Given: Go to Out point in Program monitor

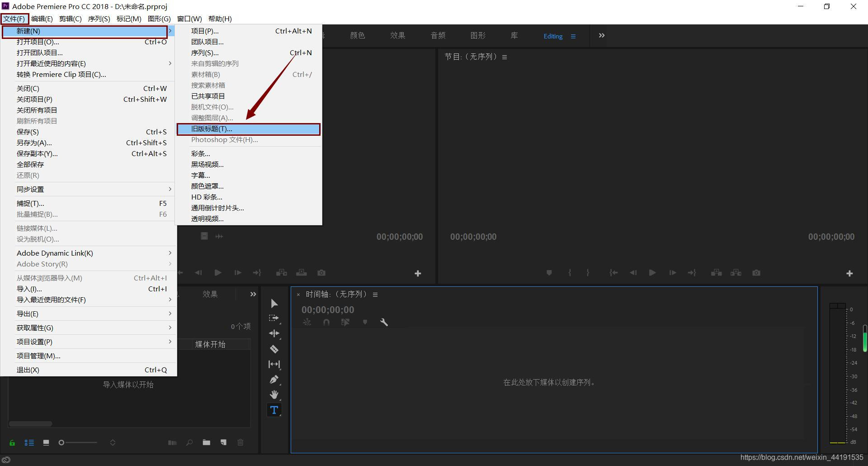Looking at the screenshot, I should pyautogui.click(x=692, y=273).
